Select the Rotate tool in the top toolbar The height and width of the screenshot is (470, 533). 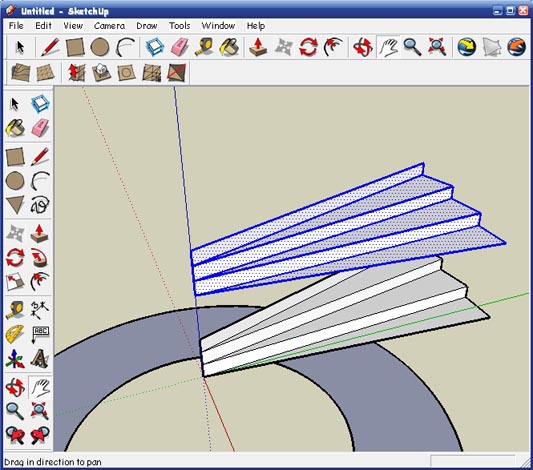point(308,47)
